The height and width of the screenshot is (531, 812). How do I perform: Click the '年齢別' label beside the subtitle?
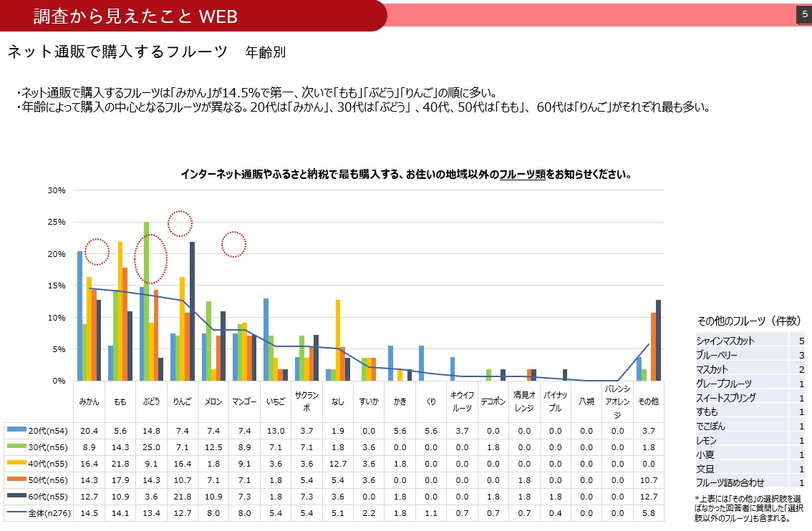tap(265, 52)
